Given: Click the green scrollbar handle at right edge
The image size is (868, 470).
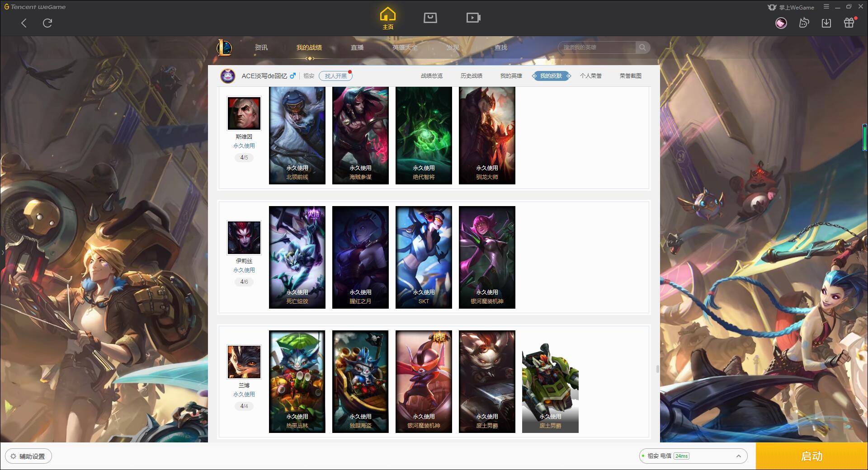Looking at the screenshot, I should pos(865,137).
